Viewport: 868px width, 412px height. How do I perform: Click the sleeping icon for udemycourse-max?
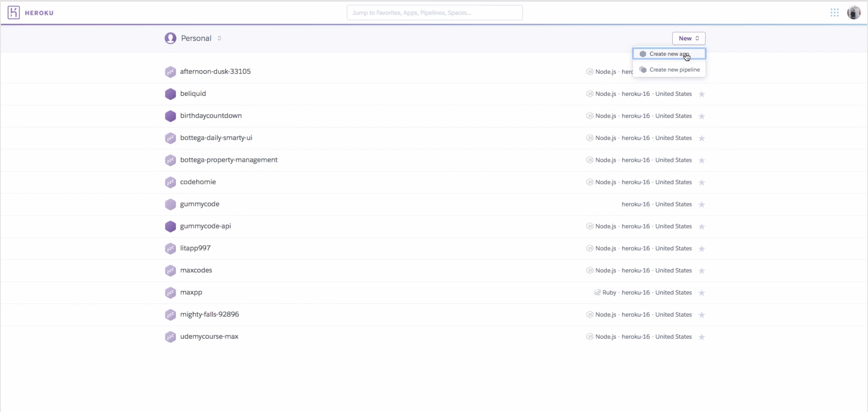click(171, 337)
